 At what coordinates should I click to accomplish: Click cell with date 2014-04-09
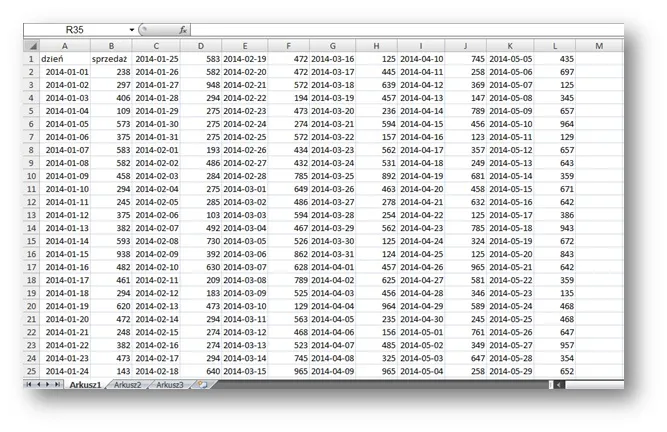pyautogui.click(x=333, y=371)
